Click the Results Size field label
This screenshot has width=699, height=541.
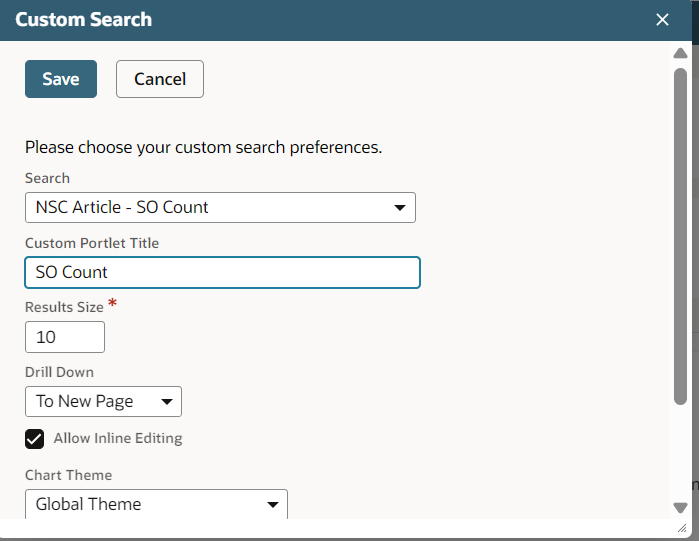[x=64, y=308]
